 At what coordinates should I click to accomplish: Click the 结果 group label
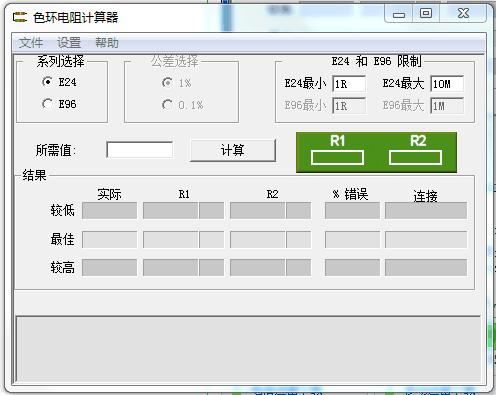(34, 175)
